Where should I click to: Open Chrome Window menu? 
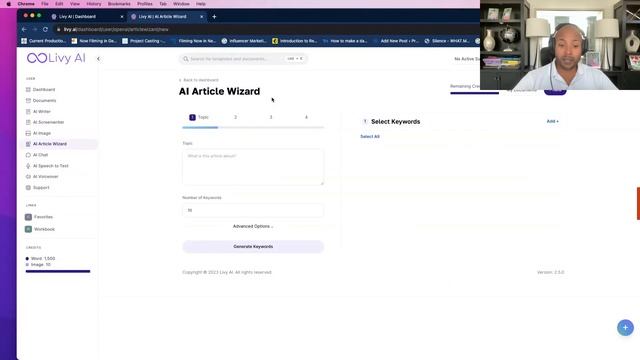pos(181,4)
